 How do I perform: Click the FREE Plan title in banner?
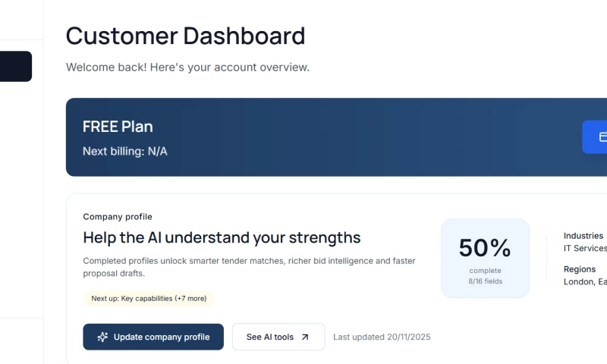point(118,127)
